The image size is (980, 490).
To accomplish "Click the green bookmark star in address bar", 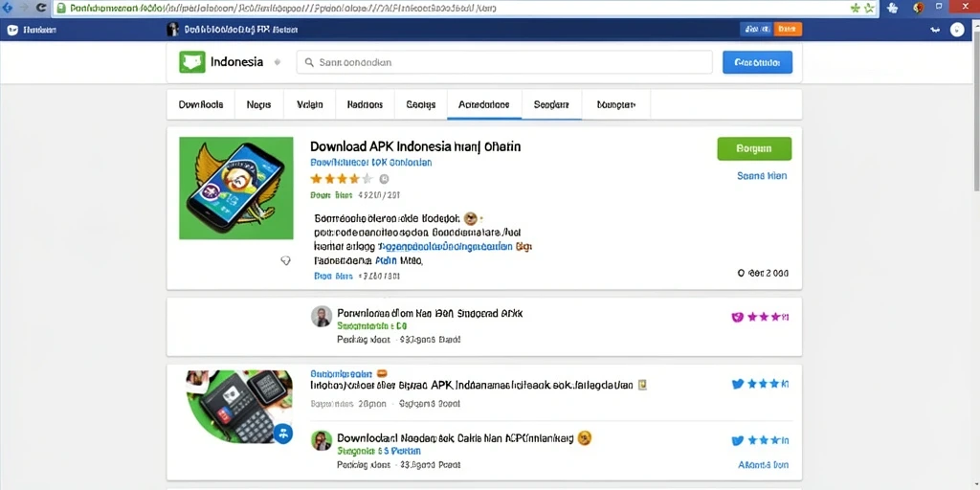I will [x=856, y=8].
